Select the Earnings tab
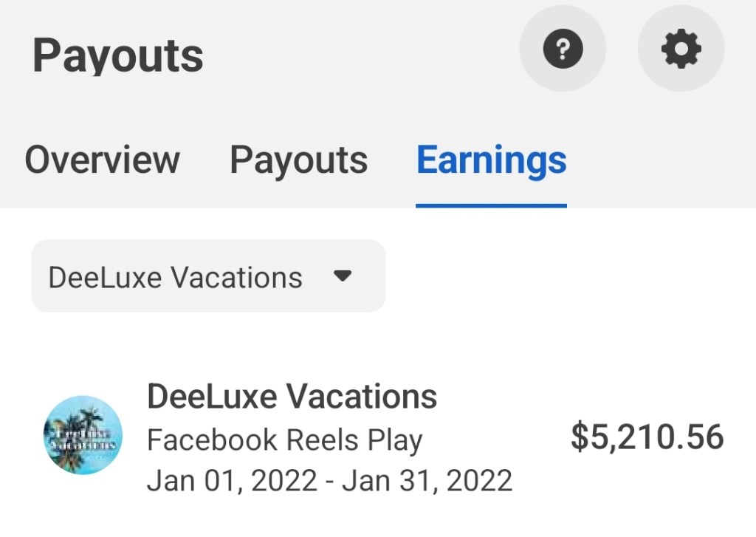This screenshot has width=756, height=537. [x=492, y=160]
